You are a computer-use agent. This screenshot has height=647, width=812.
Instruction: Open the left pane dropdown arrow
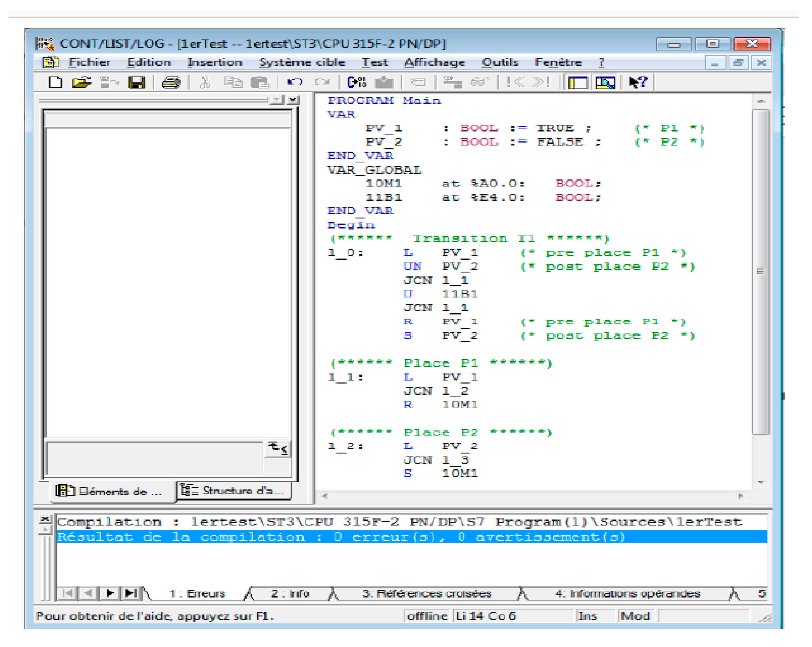click(x=277, y=100)
